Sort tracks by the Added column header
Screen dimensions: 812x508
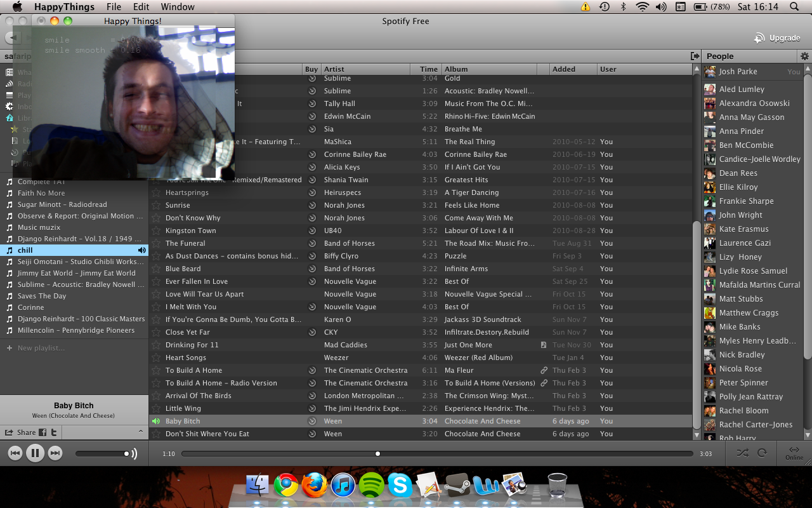(x=564, y=69)
